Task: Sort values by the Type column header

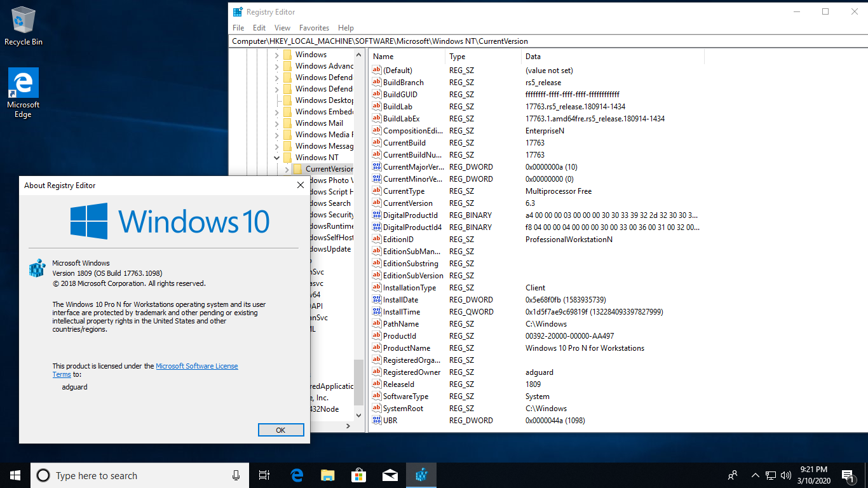Action: 482,57
